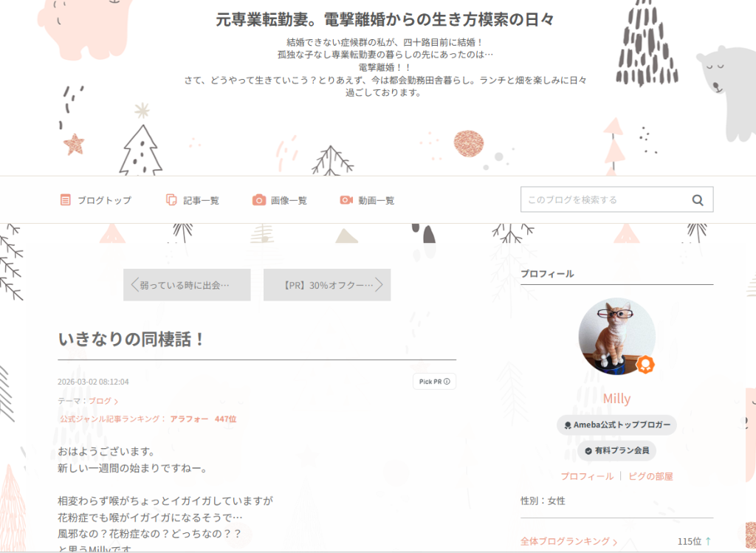Go to next PR article with right chevron
Viewport: 756px width, 553px height.
point(379,285)
